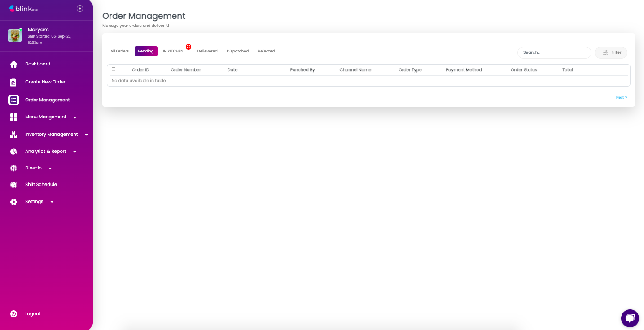Click the Order Management list icon
This screenshot has width=644, height=330.
pos(13,100)
